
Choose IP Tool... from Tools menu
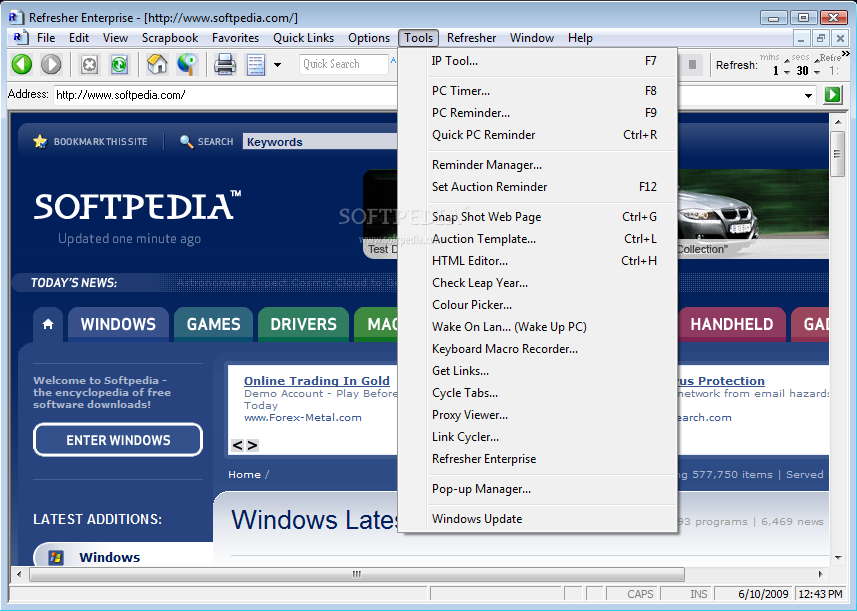coord(538,61)
